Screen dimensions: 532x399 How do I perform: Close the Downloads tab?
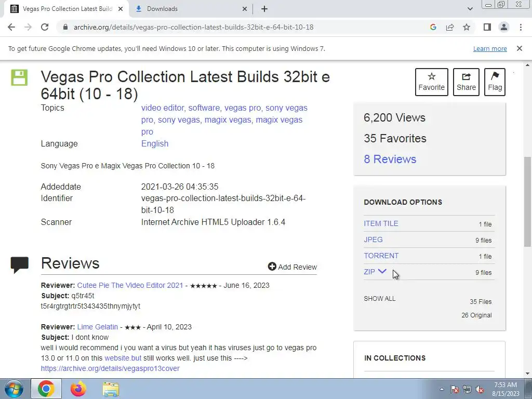pos(245,9)
